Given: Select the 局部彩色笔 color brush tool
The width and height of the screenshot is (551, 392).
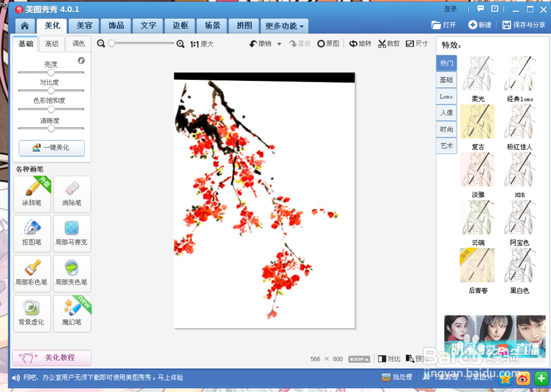Looking at the screenshot, I should pyautogui.click(x=32, y=274).
